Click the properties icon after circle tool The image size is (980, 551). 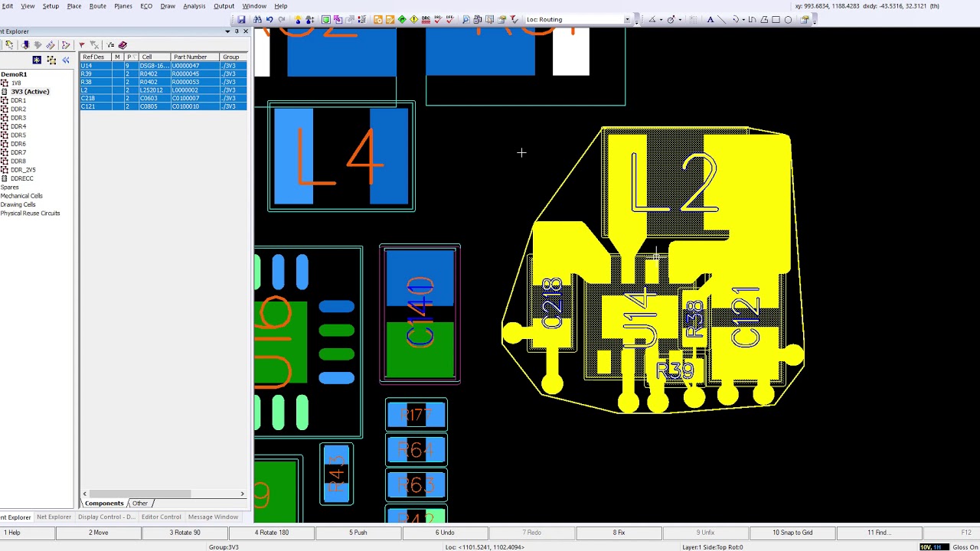coord(804,19)
